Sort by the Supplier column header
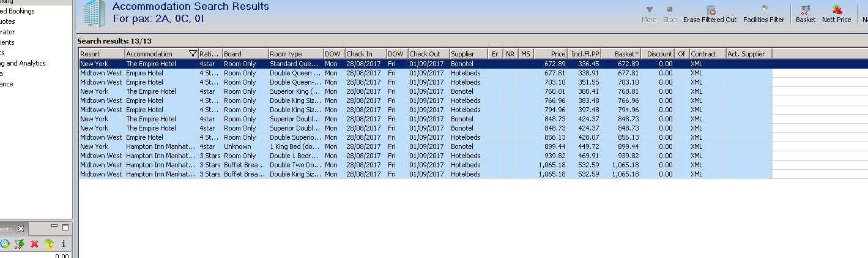This screenshot has height=258, width=868. click(469, 54)
